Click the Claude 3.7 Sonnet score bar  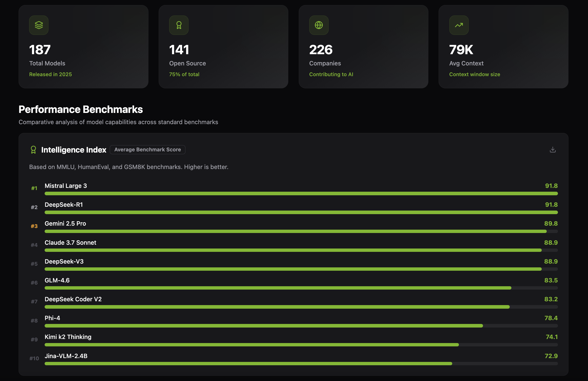293,250
